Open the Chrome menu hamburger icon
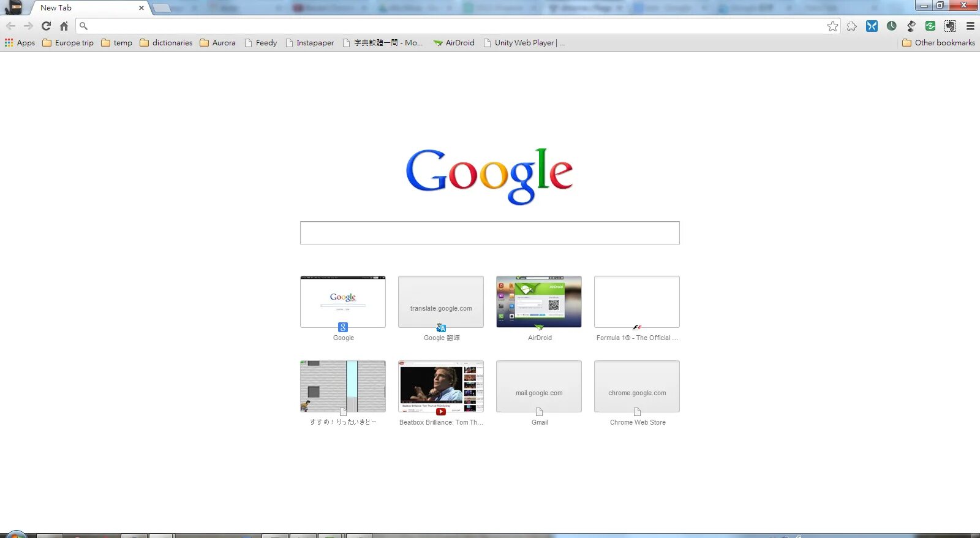This screenshot has width=980, height=538. click(970, 26)
